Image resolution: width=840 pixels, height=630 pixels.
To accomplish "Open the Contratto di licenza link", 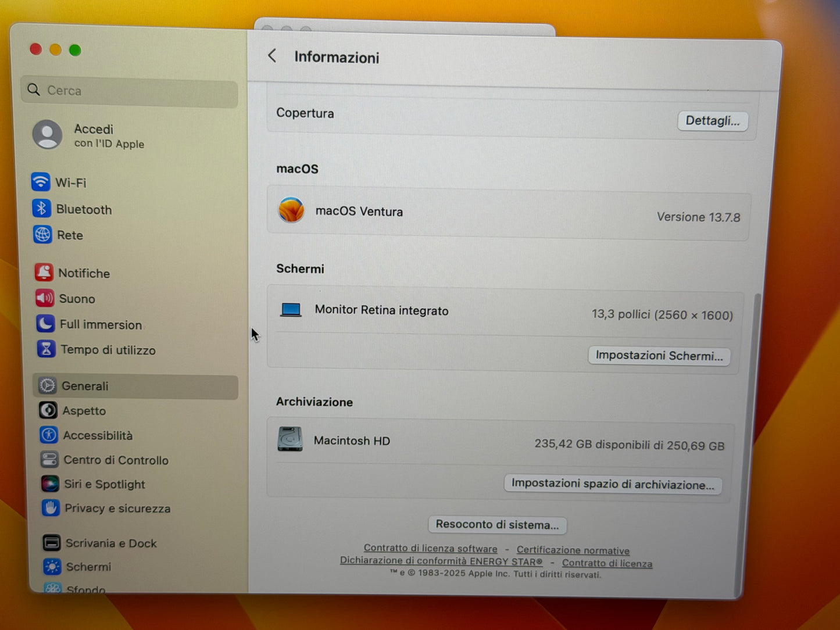I will (x=607, y=563).
